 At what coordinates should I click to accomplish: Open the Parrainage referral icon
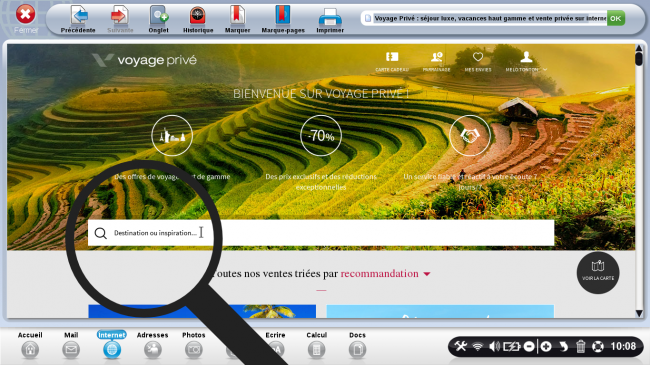pyautogui.click(x=437, y=61)
